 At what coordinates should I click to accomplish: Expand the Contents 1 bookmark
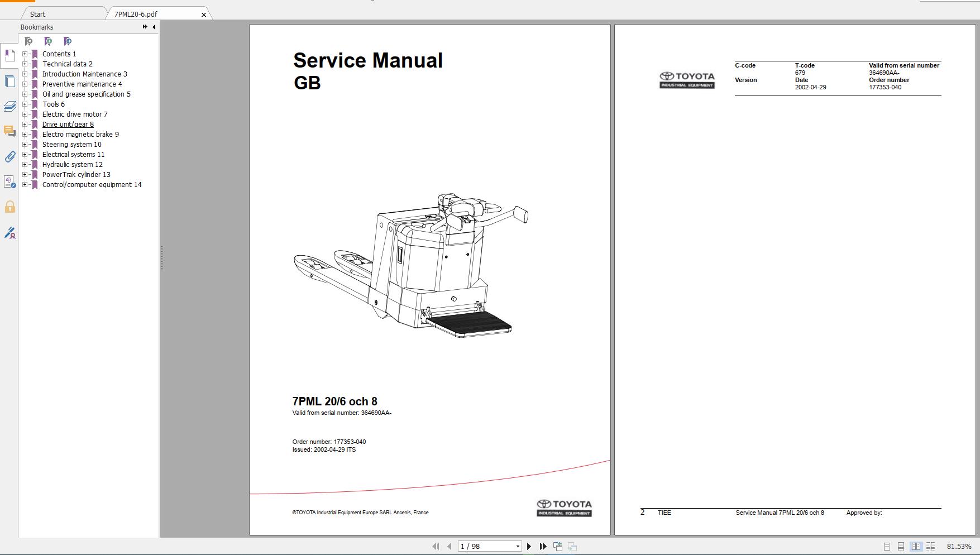[x=25, y=54]
